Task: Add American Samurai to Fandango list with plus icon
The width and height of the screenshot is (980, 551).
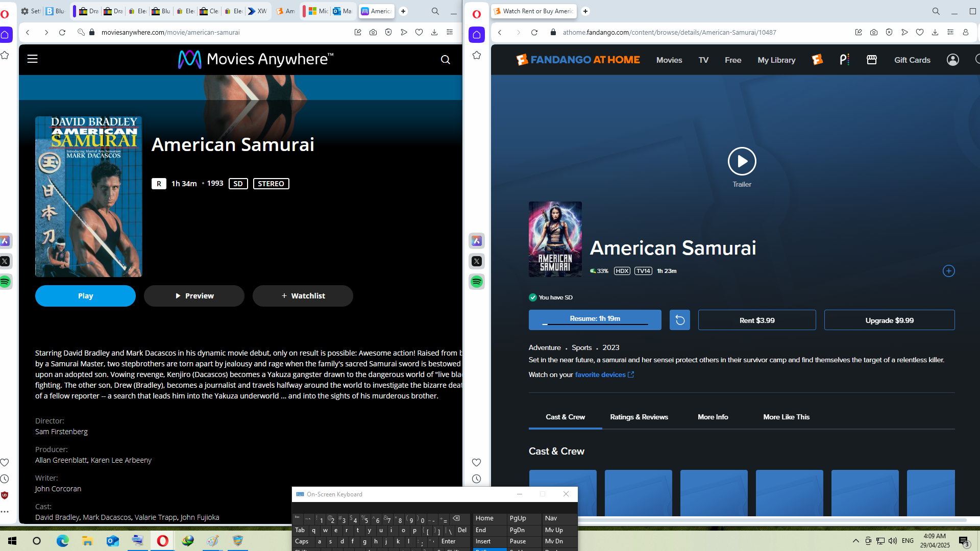Action: 948,271
